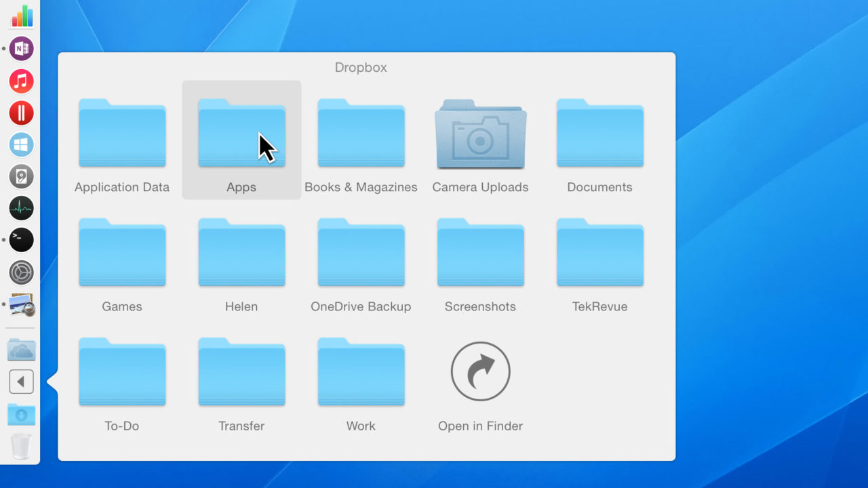Click Open in Finder
The width and height of the screenshot is (868, 488).
480,371
